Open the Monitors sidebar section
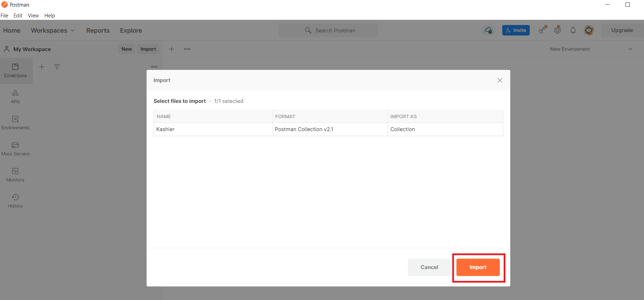The image size is (644, 300). [x=15, y=175]
